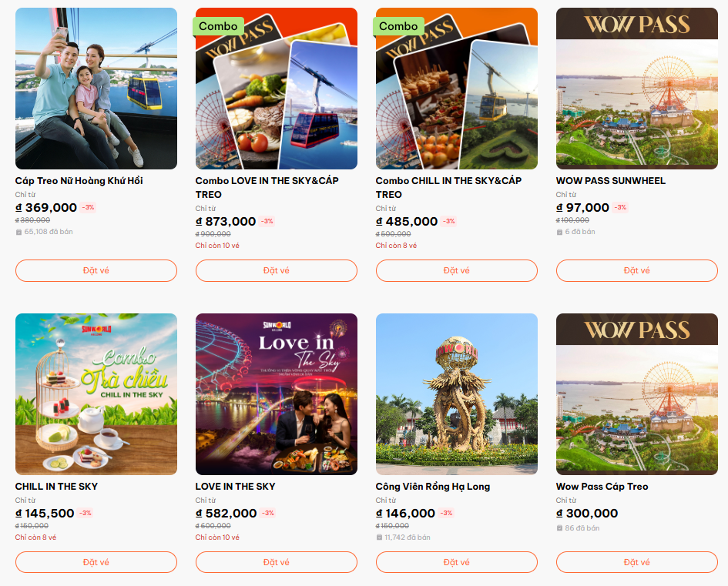Click Đặt vé for Wow Pass Cáp Treo
This screenshot has height=586, width=728.
click(636, 562)
